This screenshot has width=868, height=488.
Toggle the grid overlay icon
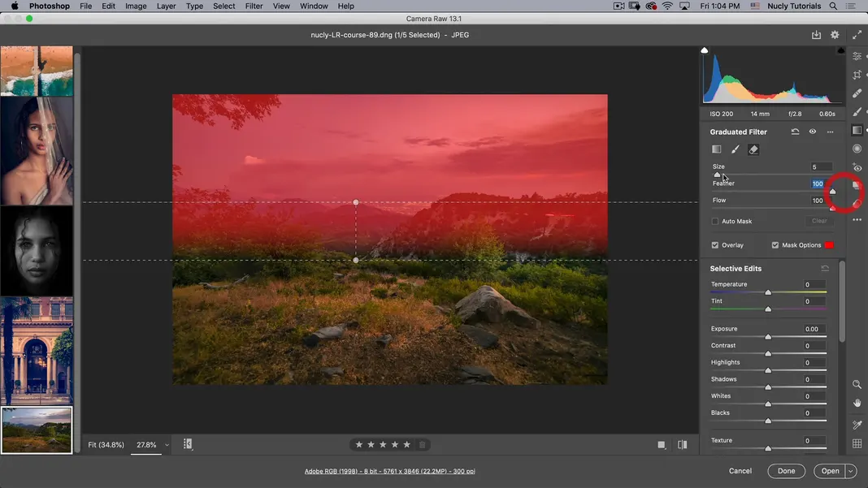tap(857, 443)
